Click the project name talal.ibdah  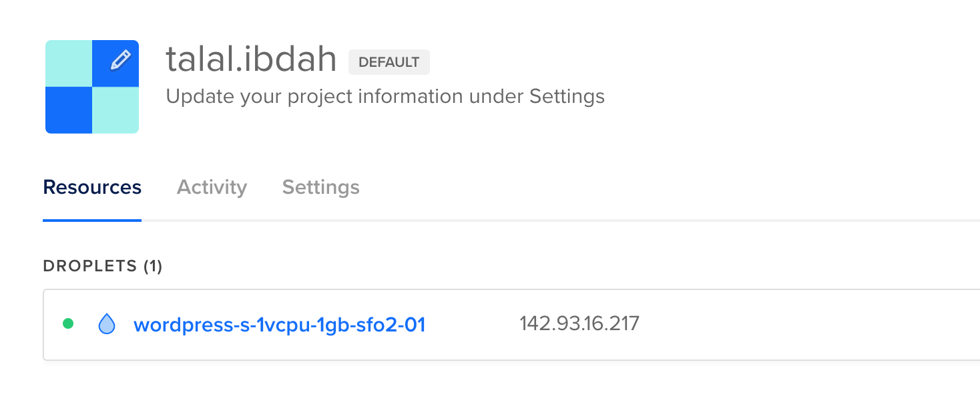click(251, 59)
